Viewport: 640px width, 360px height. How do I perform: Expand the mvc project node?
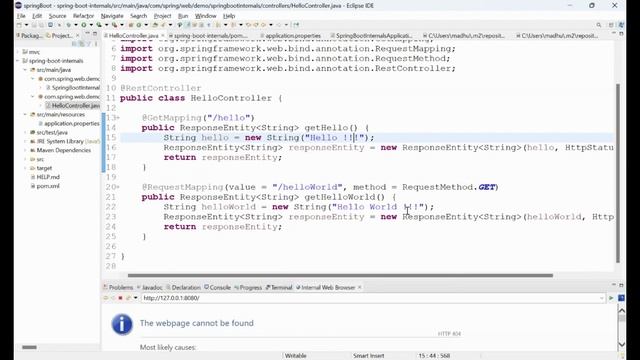pyautogui.click(x=18, y=52)
